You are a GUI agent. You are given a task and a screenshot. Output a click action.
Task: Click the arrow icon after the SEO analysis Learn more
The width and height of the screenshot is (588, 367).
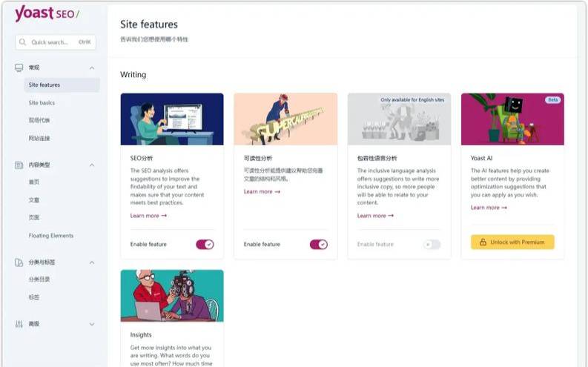point(164,216)
